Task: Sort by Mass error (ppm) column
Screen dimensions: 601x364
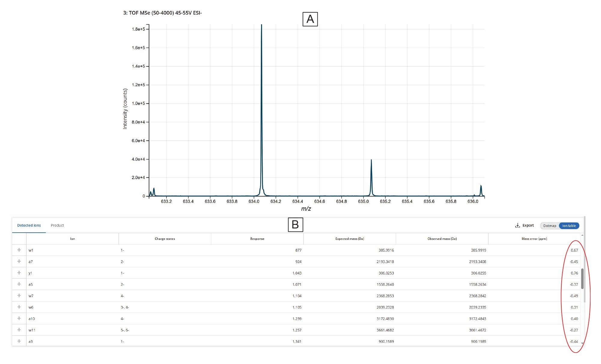Action: point(534,239)
